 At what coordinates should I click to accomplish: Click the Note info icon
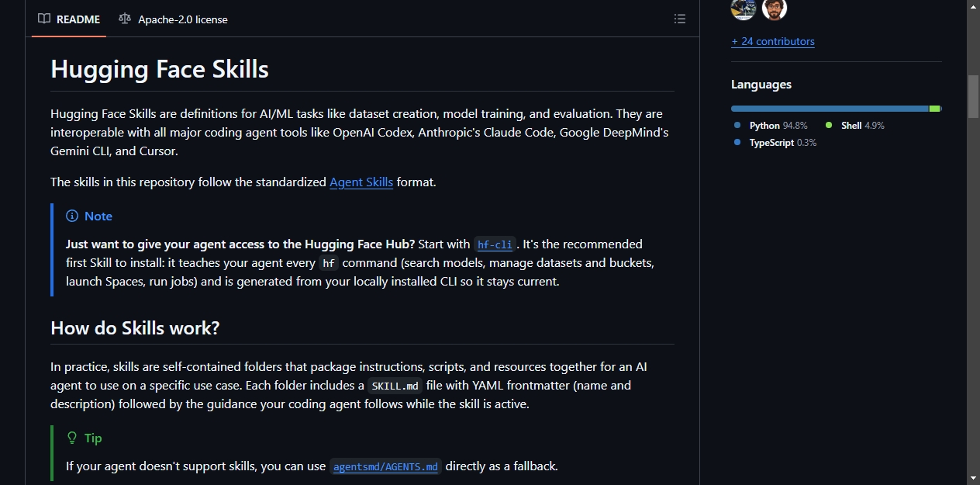[72, 216]
